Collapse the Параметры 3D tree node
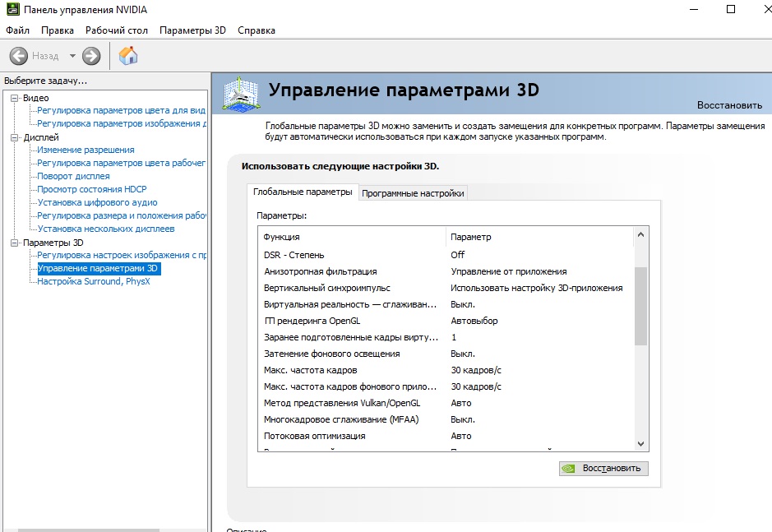772x532 pixels. (x=15, y=243)
